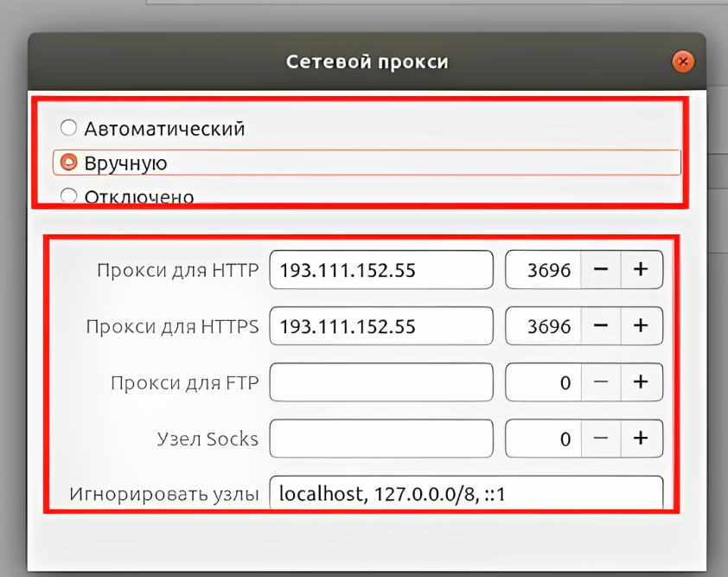Decrease the HTTP proxy port
This screenshot has width=728, height=577.
pos(601,270)
